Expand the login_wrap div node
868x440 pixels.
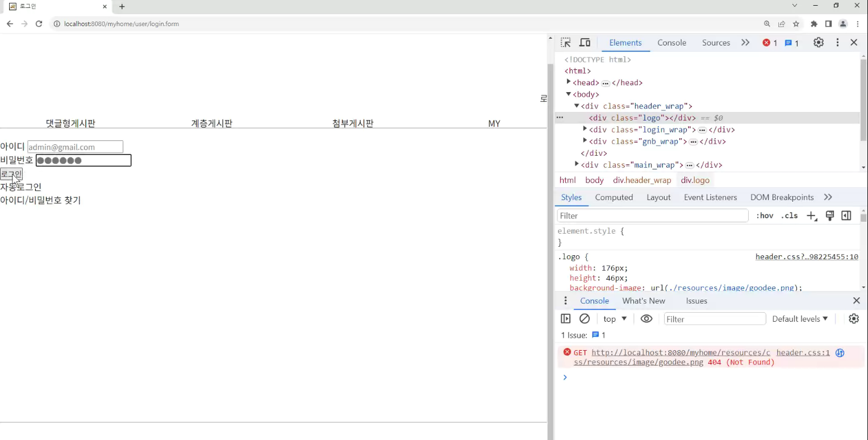click(585, 129)
